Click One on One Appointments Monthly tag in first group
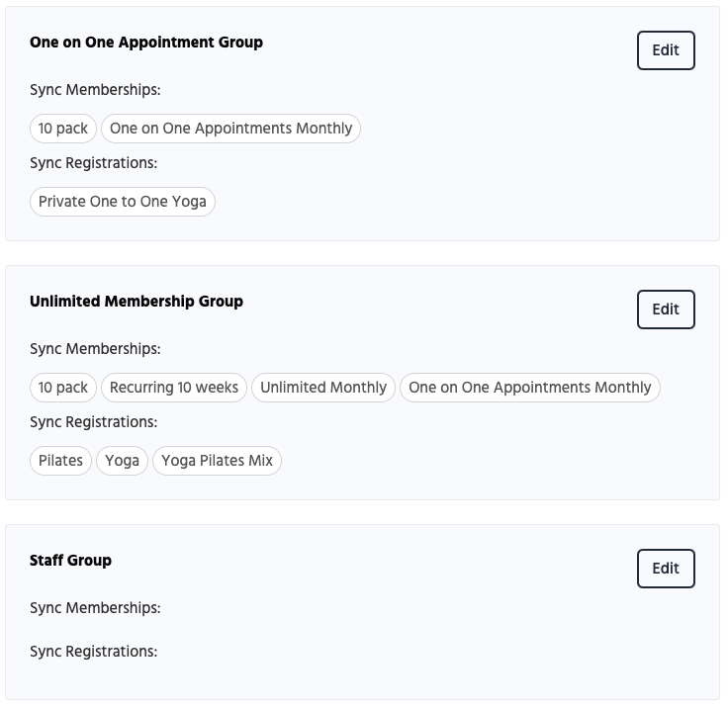 [230, 129]
